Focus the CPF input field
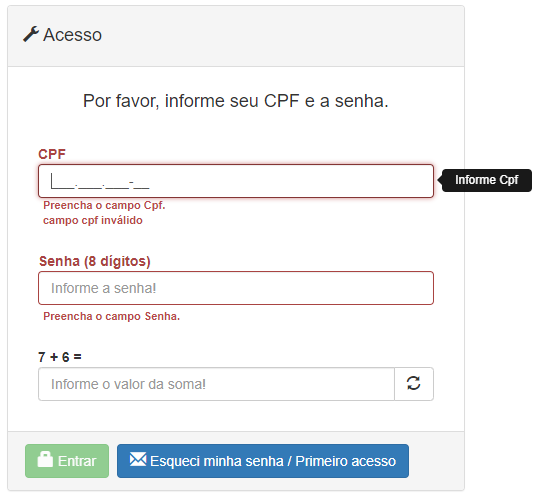This screenshot has width=546, height=502. point(236,181)
